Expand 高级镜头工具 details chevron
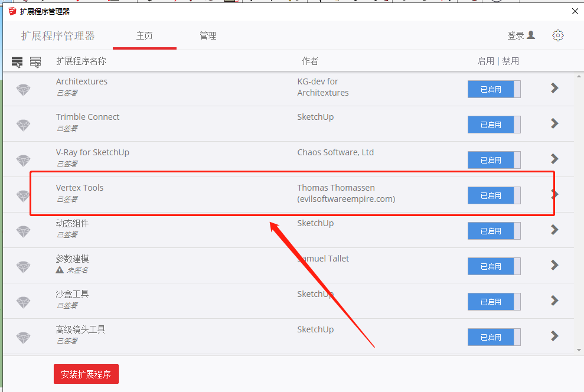 click(554, 336)
